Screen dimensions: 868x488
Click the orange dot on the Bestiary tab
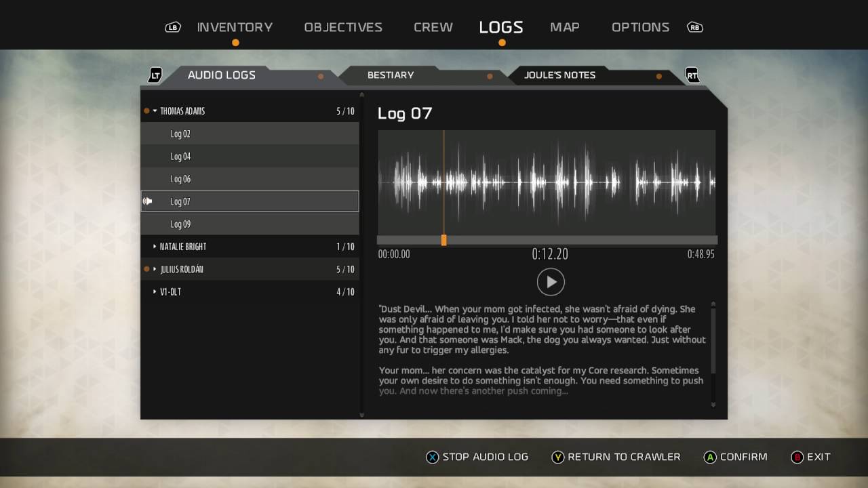coord(490,76)
